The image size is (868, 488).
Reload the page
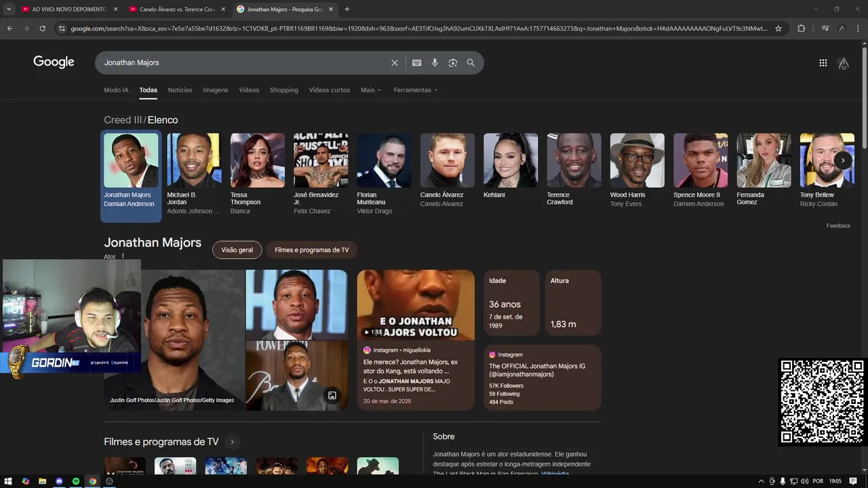[x=42, y=28]
